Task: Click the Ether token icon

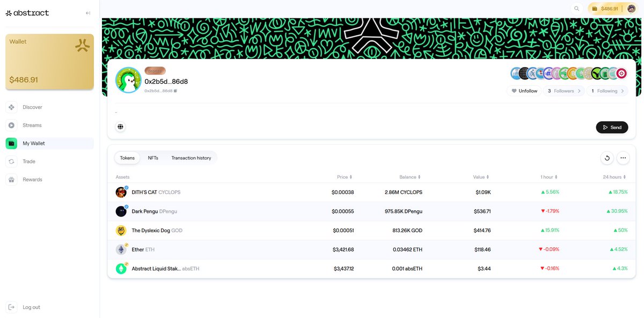Action: click(121, 249)
